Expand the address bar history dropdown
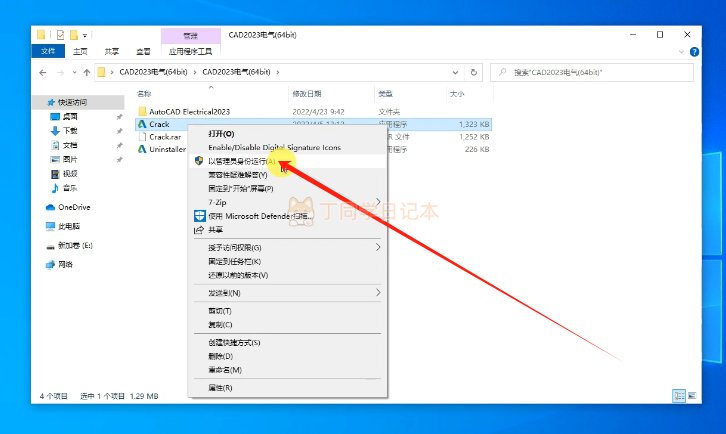Viewport: 726px width, 434px height. pos(456,72)
